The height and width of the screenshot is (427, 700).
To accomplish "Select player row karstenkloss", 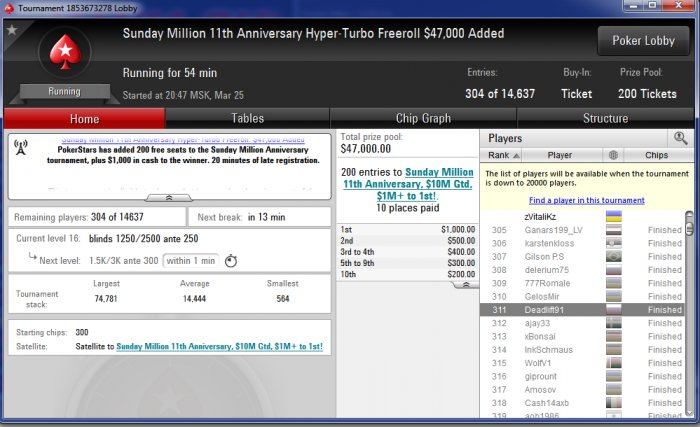I will click(582, 243).
